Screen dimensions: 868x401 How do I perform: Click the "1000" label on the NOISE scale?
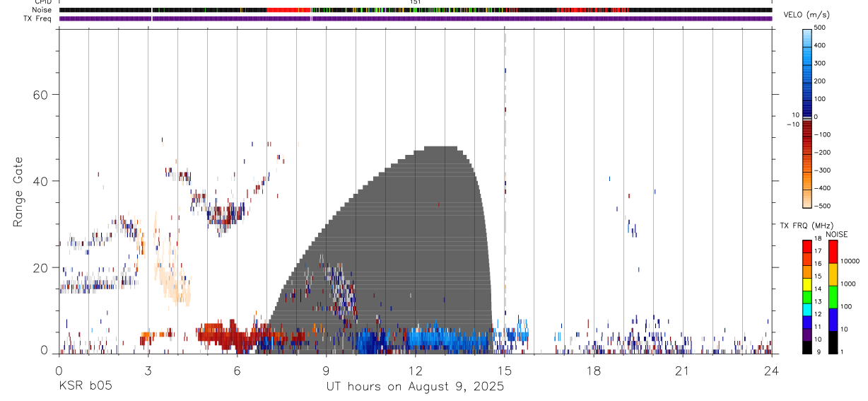(x=850, y=284)
